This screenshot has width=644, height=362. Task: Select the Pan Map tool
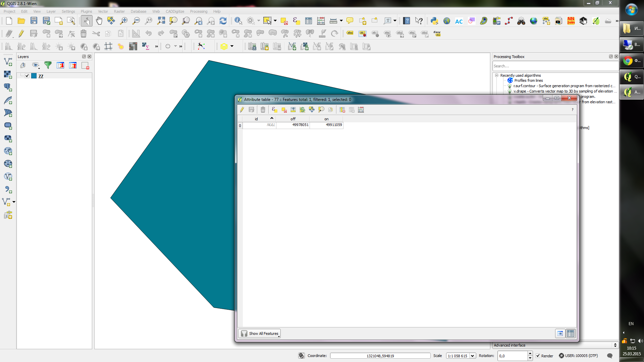pos(99,21)
